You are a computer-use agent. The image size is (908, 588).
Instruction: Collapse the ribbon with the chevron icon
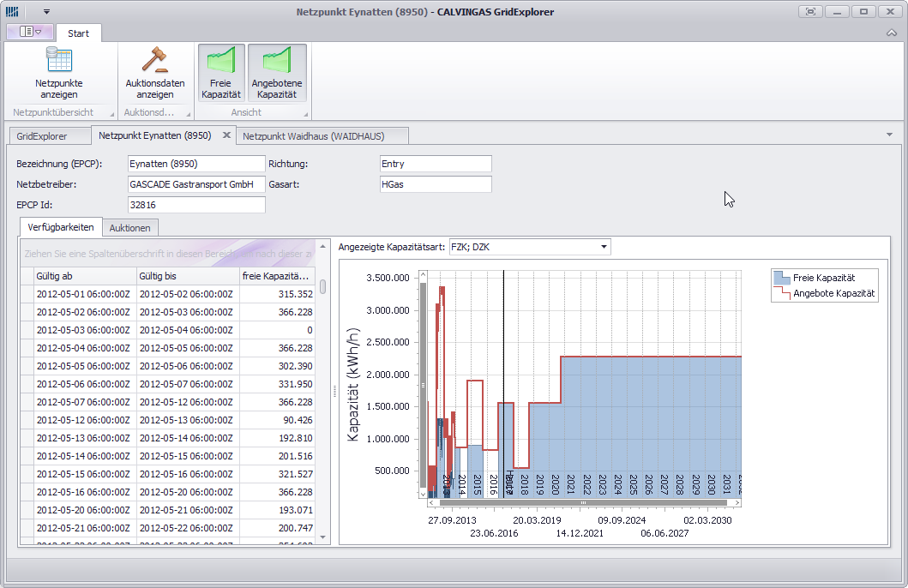pyautogui.click(x=892, y=32)
